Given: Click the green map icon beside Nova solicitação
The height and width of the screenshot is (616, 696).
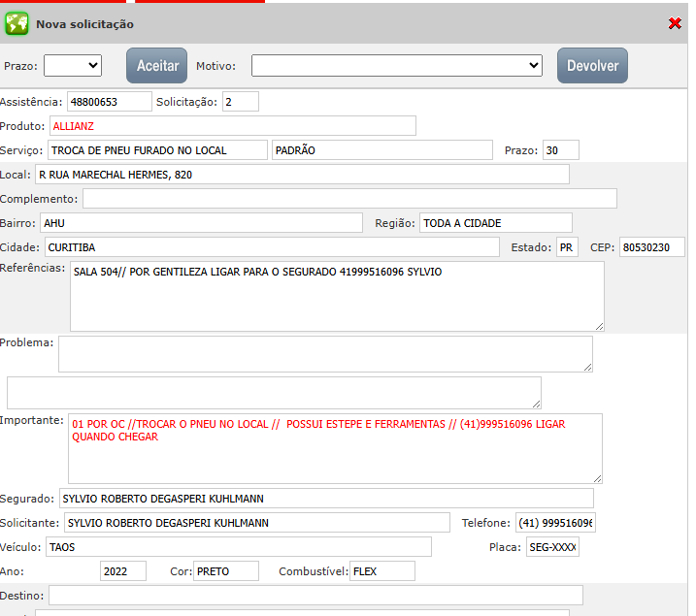Looking at the screenshot, I should coord(17,23).
